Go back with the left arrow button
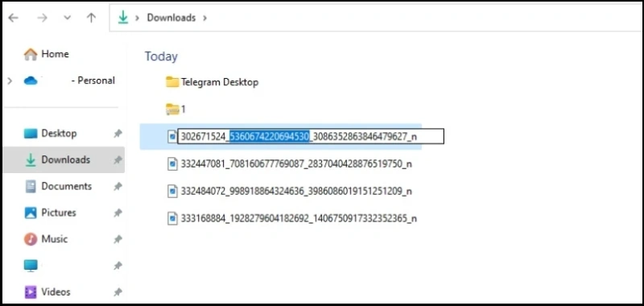 pyautogui.click(x=14, y=18)
